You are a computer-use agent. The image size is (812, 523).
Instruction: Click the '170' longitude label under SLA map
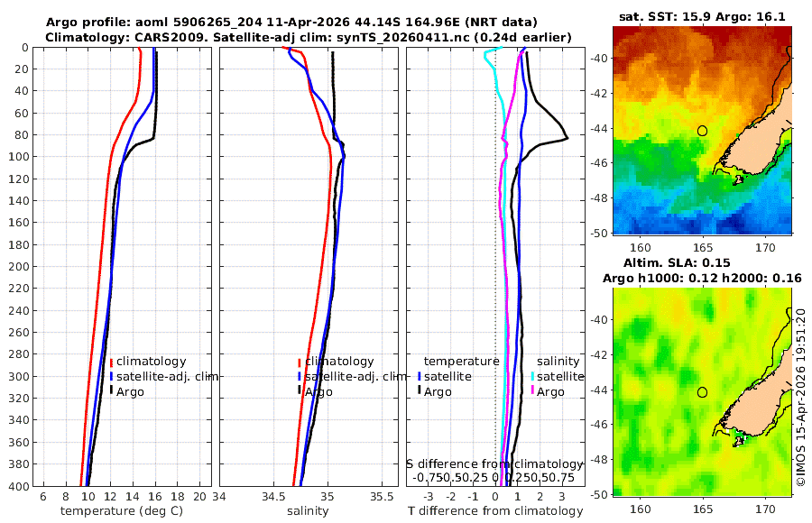point(765,509)
